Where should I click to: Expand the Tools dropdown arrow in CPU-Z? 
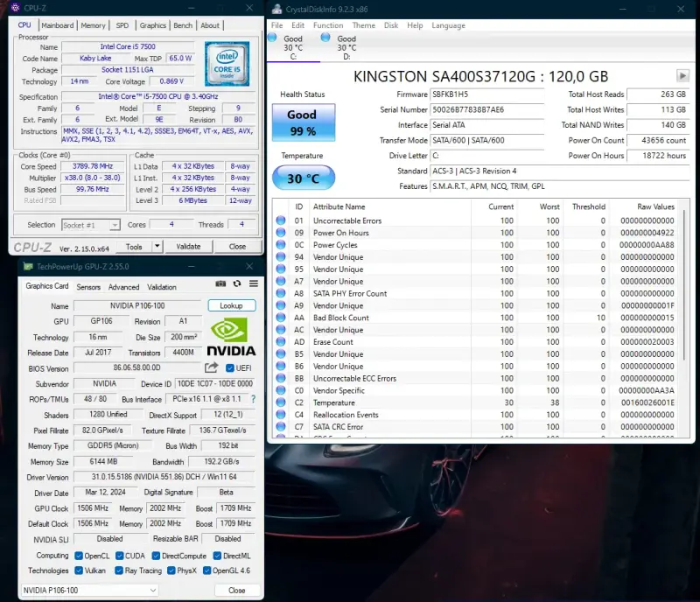[157, 246]
